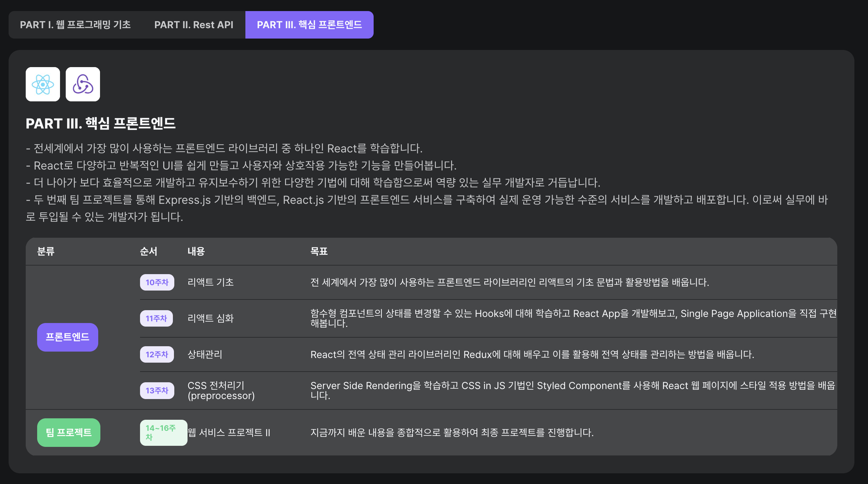The height and width of the screenshot is (484, 868).
Task: Click the 상태관리 content cell
Action: [205, 354]
